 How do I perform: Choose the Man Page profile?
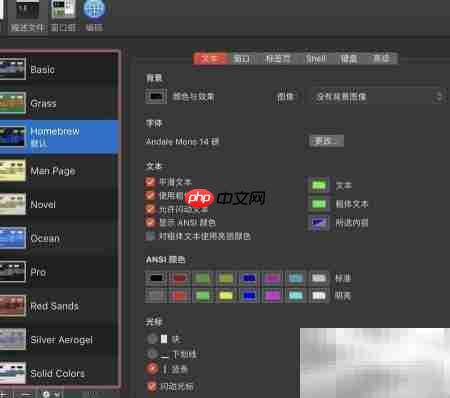pos(59,171)
